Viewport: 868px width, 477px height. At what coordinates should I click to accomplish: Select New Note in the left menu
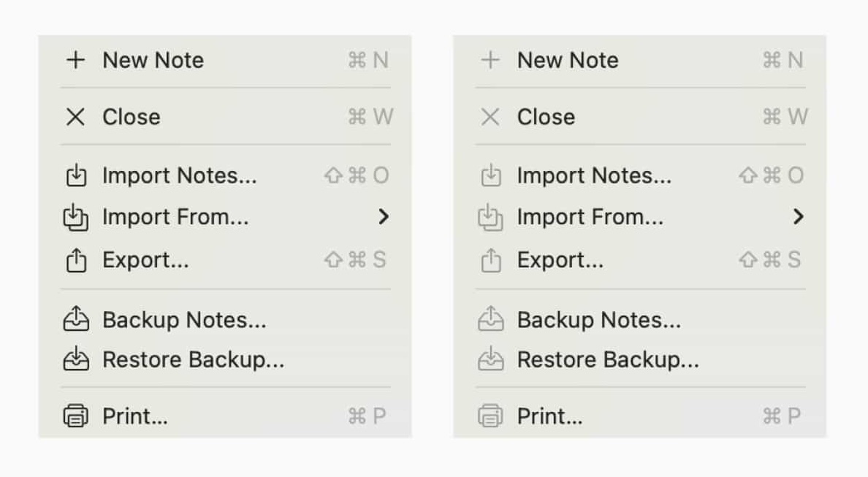pos(153,60)
